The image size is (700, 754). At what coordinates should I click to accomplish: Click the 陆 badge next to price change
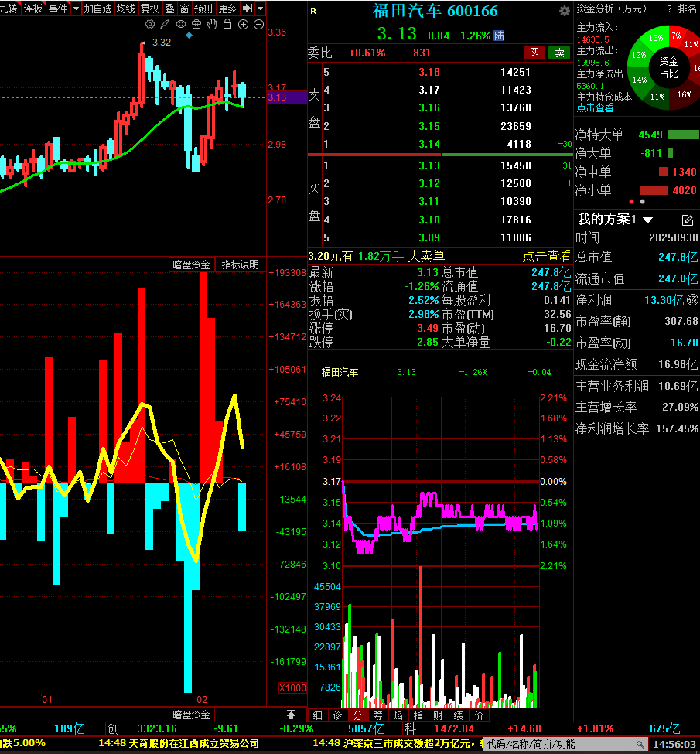coord(499,36)
